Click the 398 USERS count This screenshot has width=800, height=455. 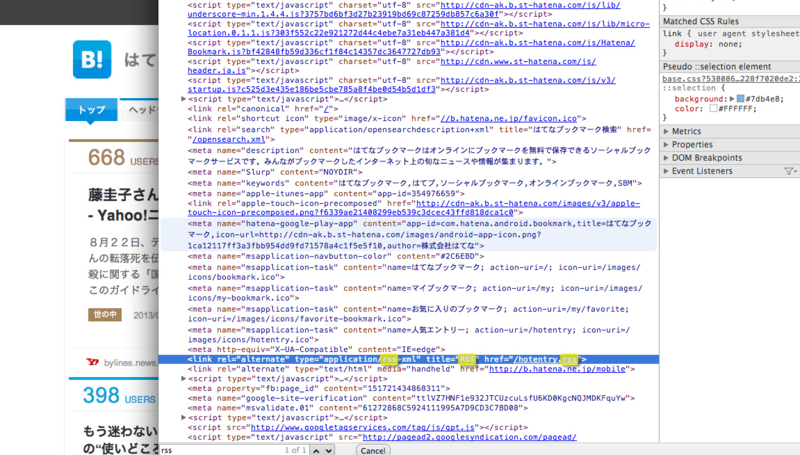[119, 396]
